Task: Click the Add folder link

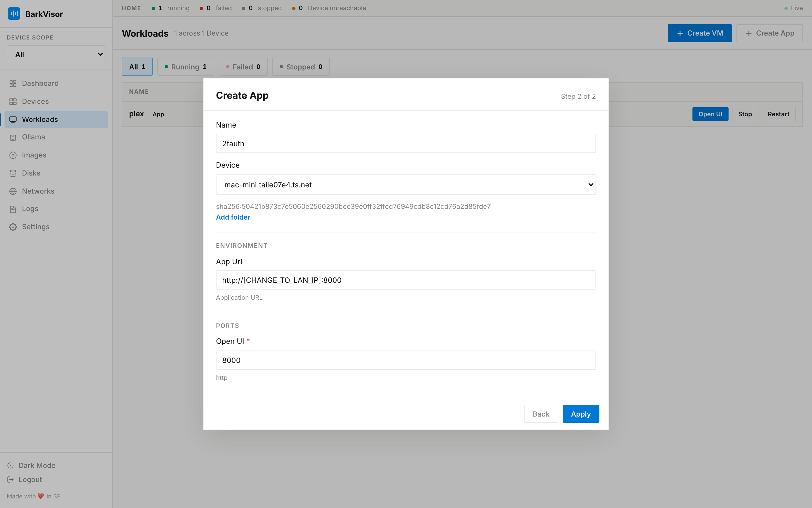Action: pyautogui.click(x=233, y=217)
